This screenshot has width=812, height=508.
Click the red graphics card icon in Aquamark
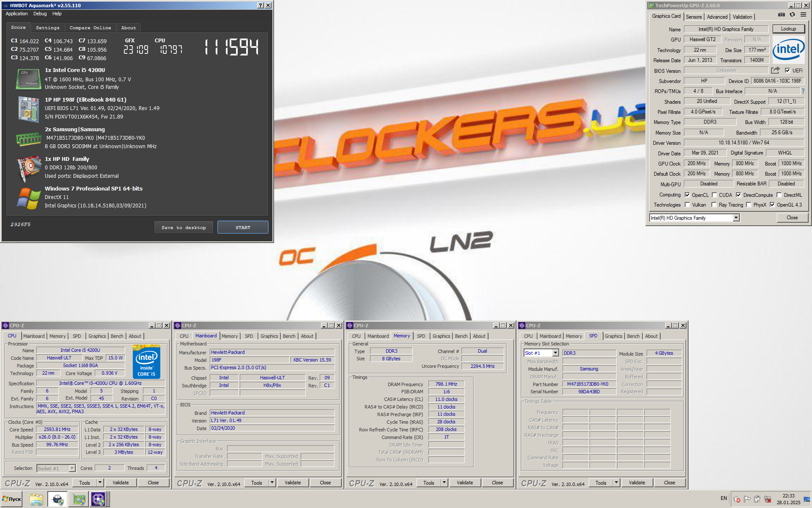click(28, 169)
